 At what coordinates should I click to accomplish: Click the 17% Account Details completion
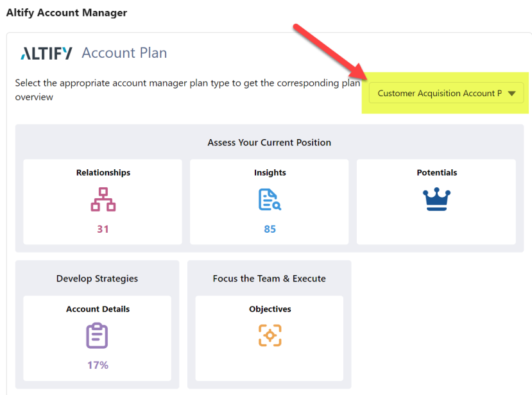(x=98, y=365)
